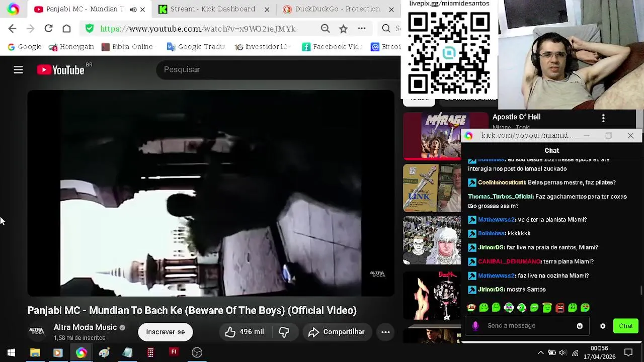
Task: Open the Death flame album thumbnail
Action: (x=433, y=296)
